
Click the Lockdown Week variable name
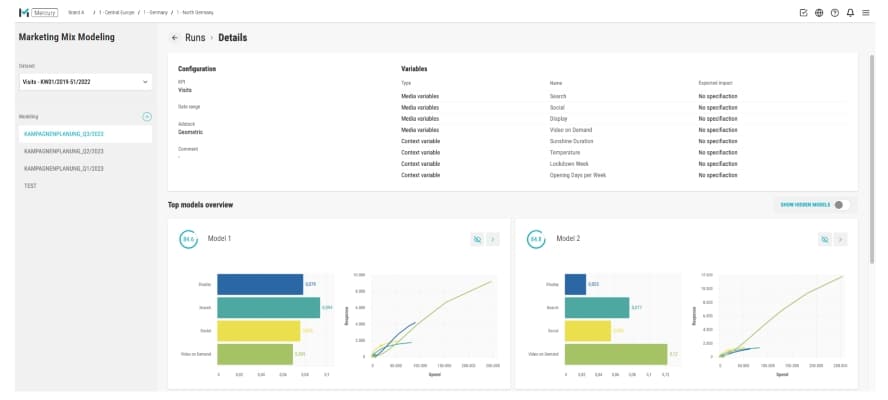[x=568, y=164]
